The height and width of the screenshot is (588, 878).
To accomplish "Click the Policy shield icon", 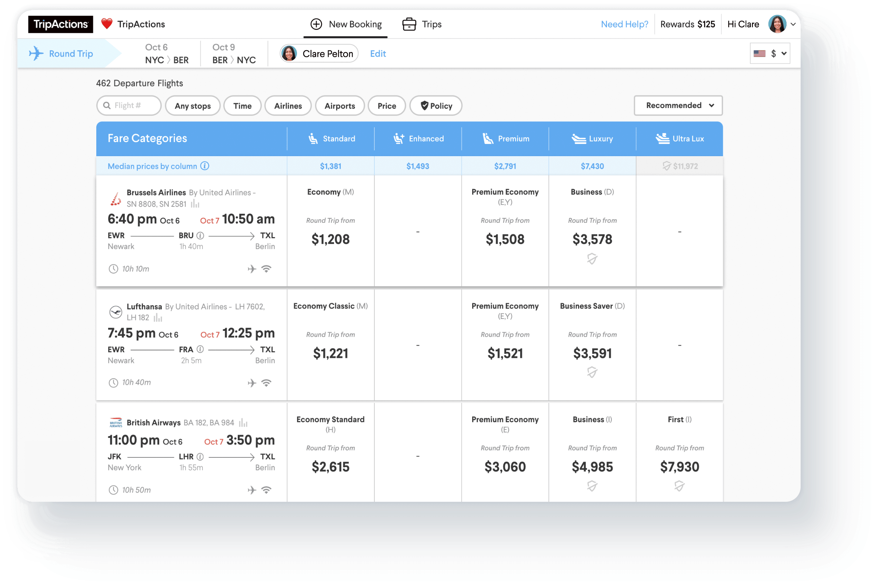I will click(x=424, y=106).
